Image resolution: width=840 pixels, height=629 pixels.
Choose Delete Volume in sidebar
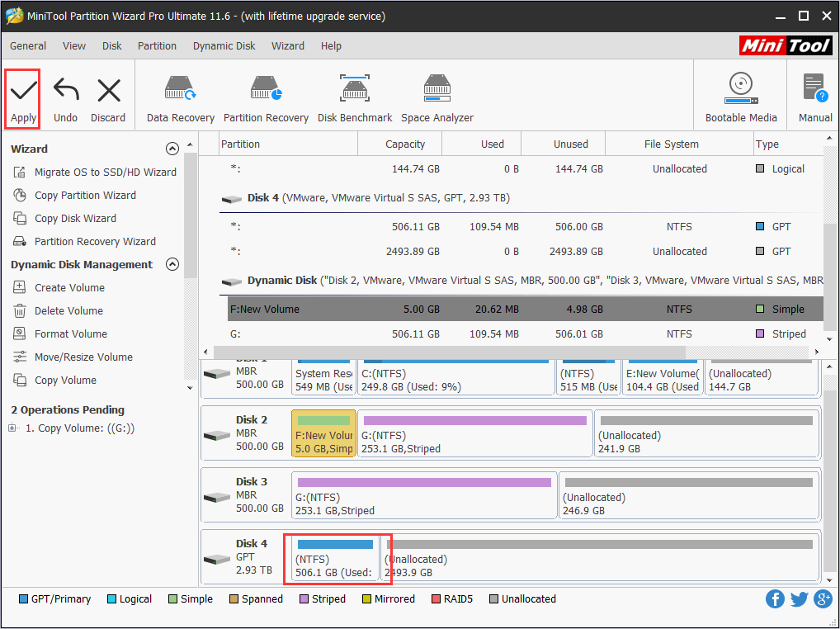pyautogui.click(x=58, y=310)
